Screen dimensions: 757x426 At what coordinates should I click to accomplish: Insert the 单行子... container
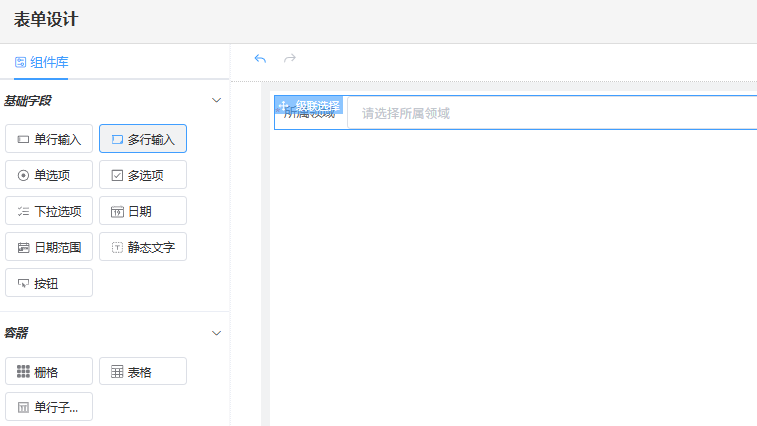click(x=49, y=407)
